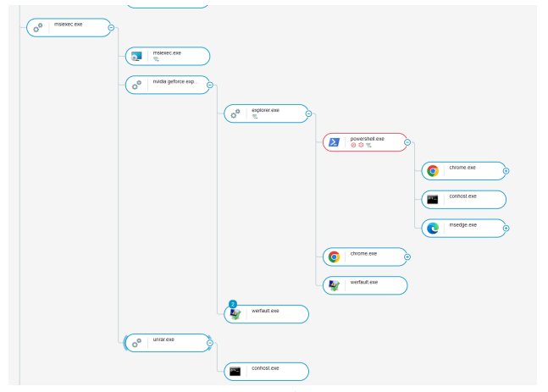This screenshot has height=392, width=548.
Task: Click the console icon on conhost.exe under powershell
Action: coord(433,200)
